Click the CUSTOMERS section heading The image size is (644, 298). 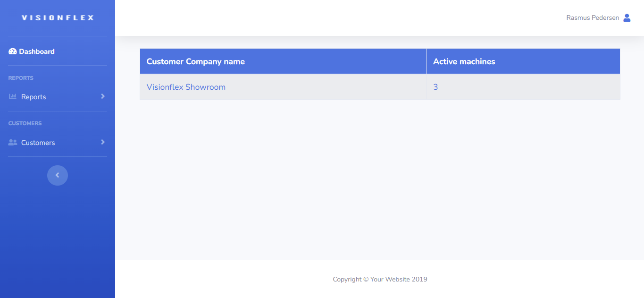pos(25,123)
